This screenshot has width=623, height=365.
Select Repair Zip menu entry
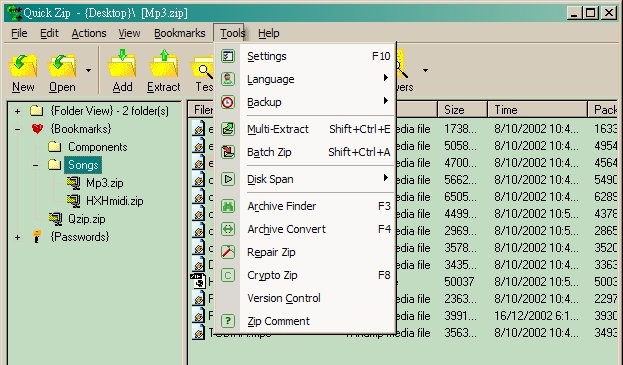(305, 252)
